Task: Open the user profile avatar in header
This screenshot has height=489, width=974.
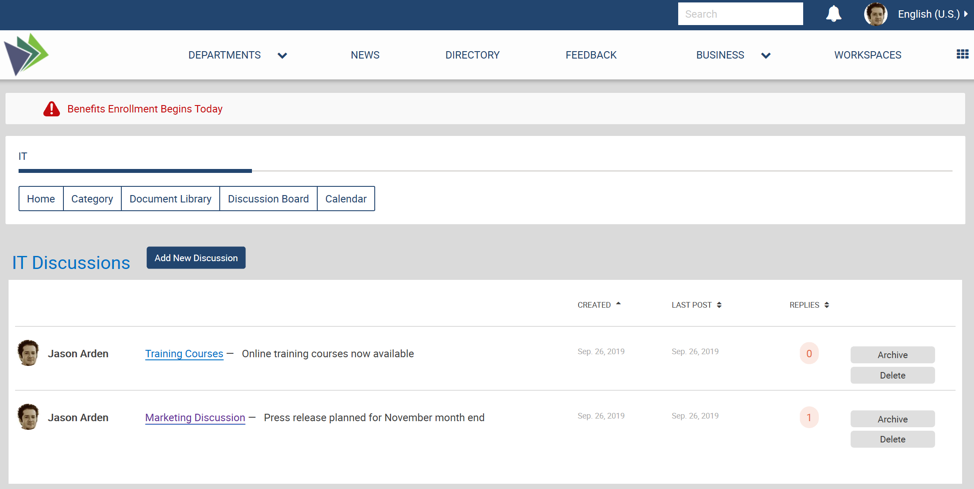Action: pos(876,14)
